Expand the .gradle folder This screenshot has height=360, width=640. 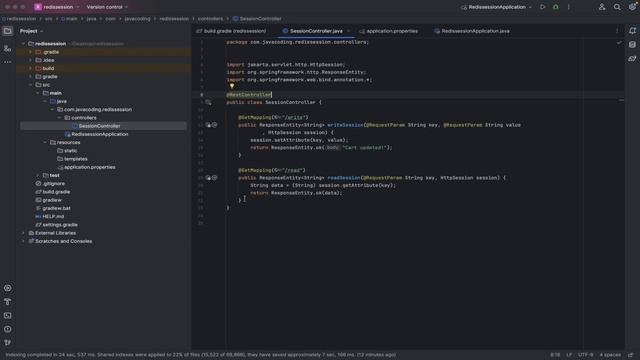(31, 52)
